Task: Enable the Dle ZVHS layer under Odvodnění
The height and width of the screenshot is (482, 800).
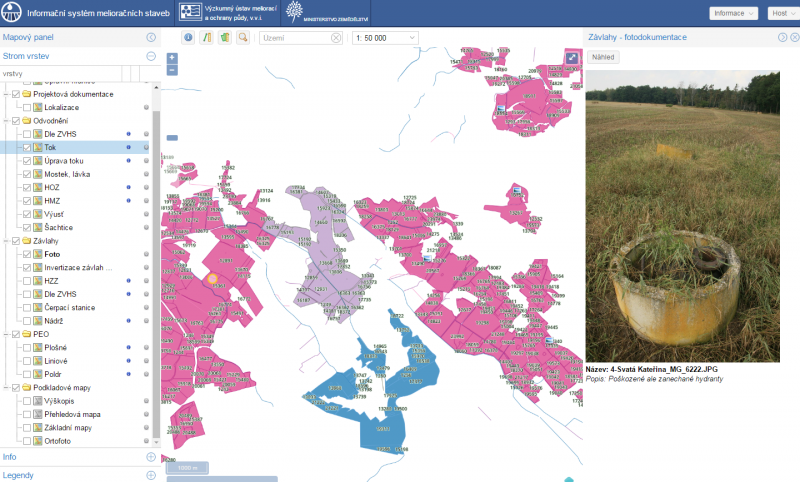Action: click(27, 134)
